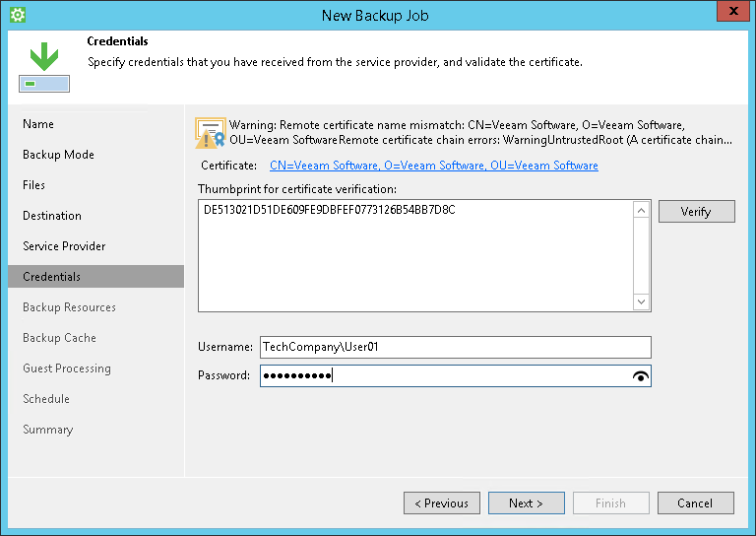The image size is (756, 536).
Task: Click the Next button
Action: tap(526, 503)
